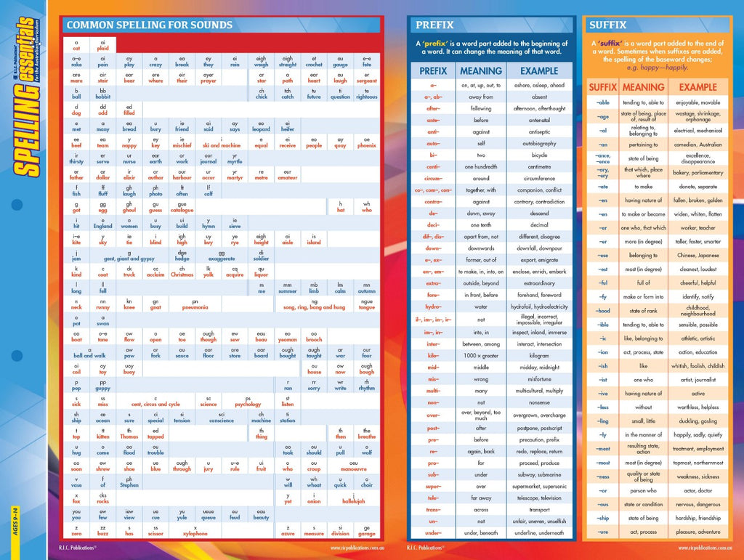Open the website link below the spelling chart
The height and width of the screenshot is (560, 744).
(357, 548)
